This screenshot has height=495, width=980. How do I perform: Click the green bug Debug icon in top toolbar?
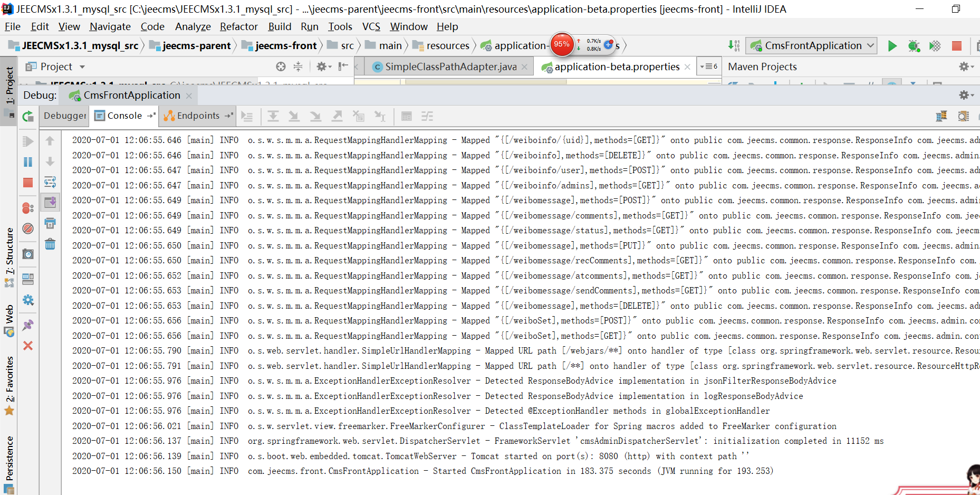914,46
